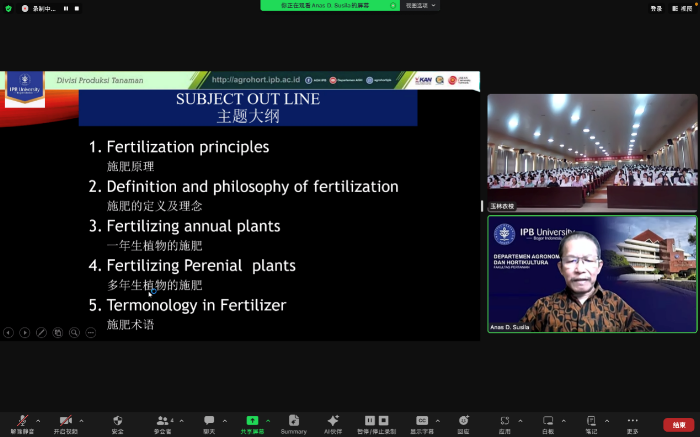Select the pen tool in slide controls
Screen dimensions: 700x437
41,332
